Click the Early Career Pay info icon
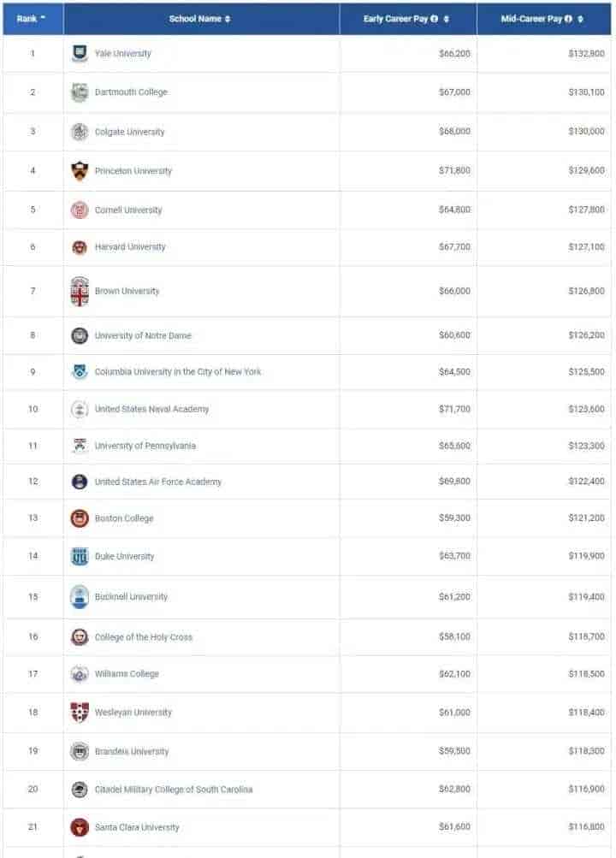The width and height of the screenshot is (616, 858). [435, 19]
